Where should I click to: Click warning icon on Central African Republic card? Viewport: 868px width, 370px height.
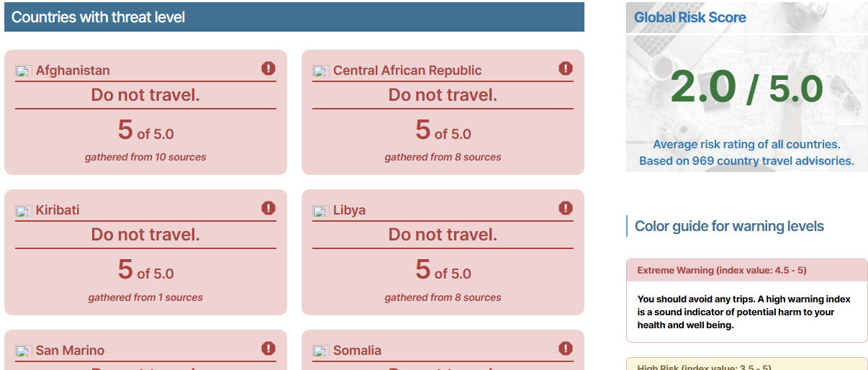click(566, 68)
